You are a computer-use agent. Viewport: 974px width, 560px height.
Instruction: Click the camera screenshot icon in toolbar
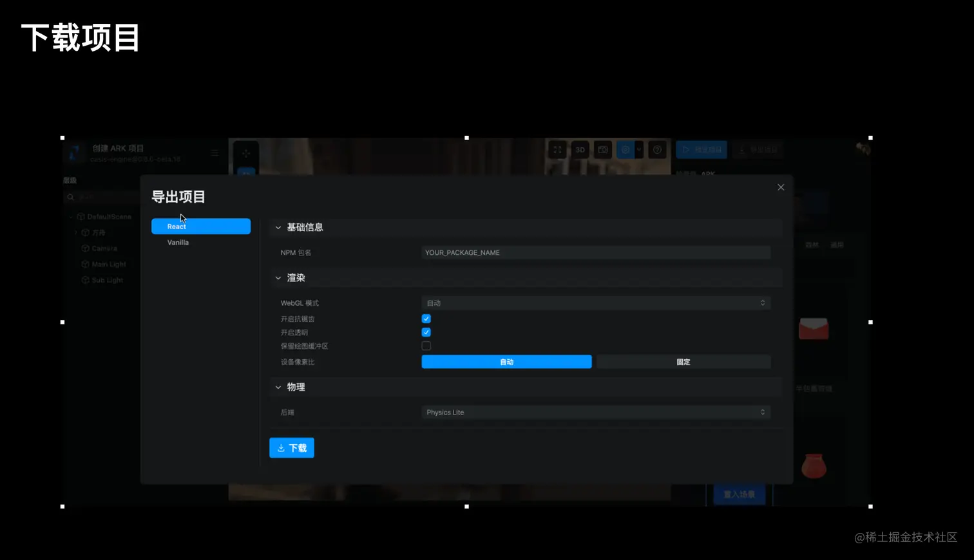pos(602,150)
